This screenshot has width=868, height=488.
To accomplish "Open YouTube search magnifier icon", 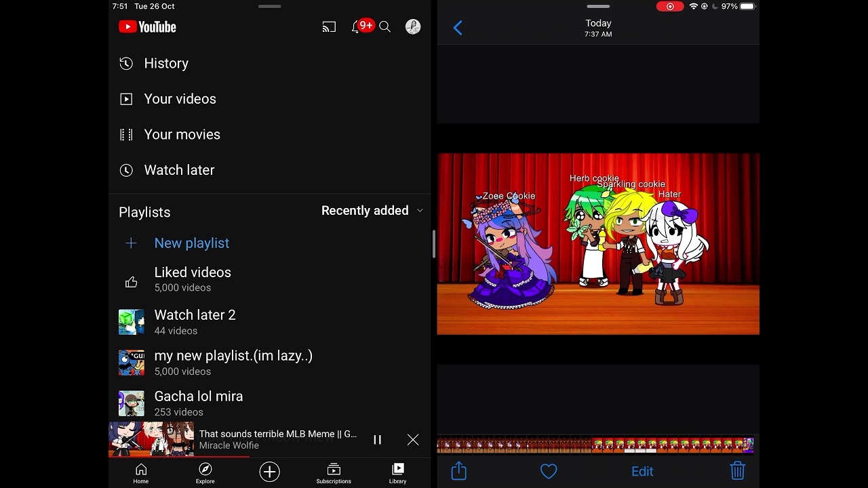I will pos(384,27).
